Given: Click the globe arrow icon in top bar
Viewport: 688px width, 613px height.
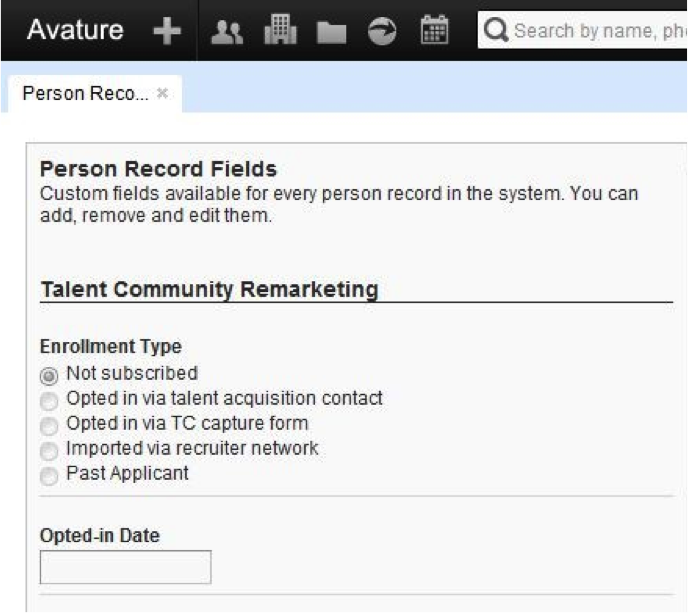Looking at the screenshot, I should coord(382,31).
